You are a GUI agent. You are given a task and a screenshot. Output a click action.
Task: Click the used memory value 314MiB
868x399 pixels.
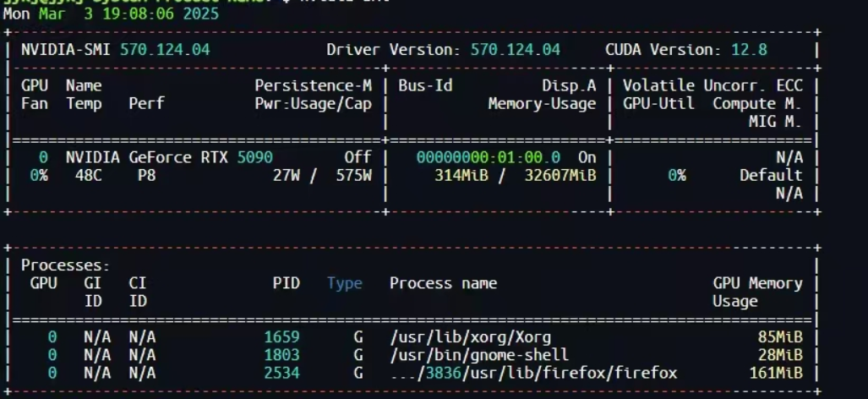[461, 176]
